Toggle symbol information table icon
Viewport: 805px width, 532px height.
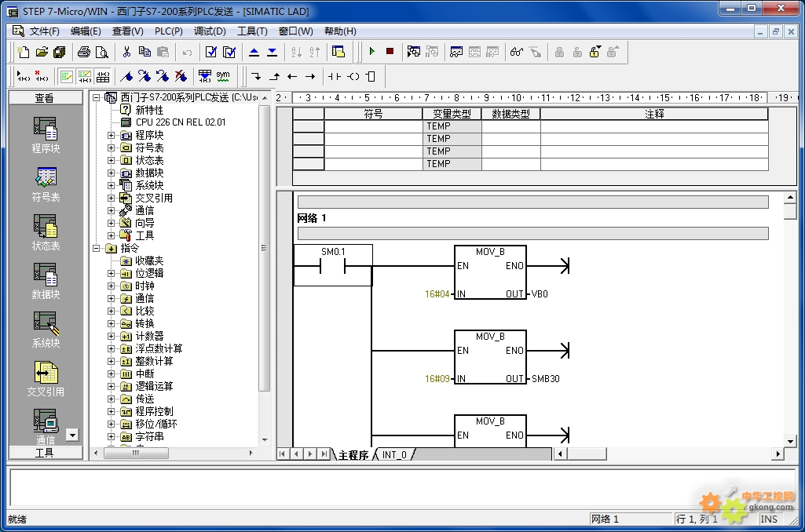tap(103, 76)
